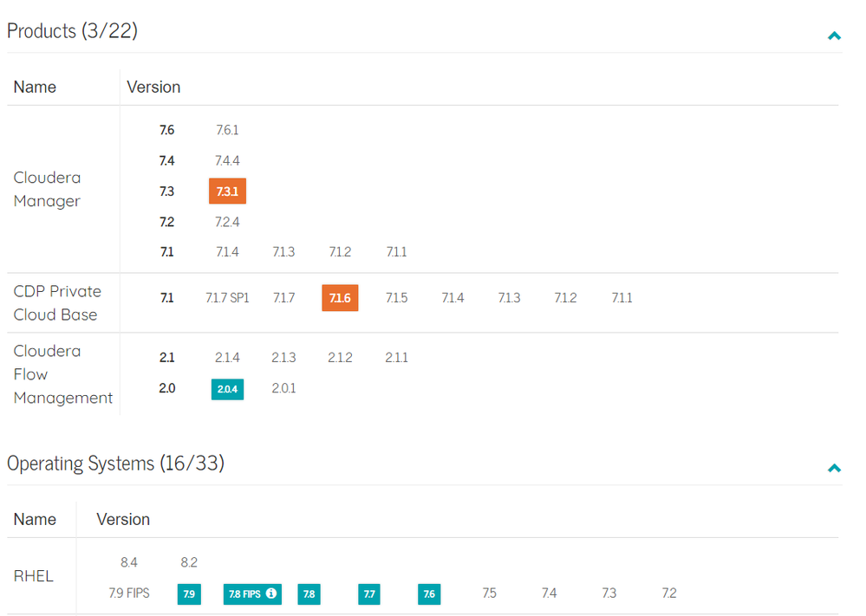
Task: Click Cloudera Manager major version 7.6
Action: 166,130
